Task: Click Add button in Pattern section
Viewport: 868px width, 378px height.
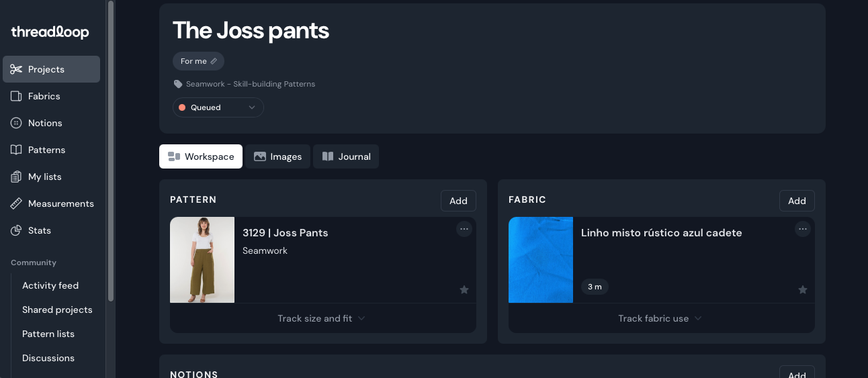Action: (x=458, y=201)
